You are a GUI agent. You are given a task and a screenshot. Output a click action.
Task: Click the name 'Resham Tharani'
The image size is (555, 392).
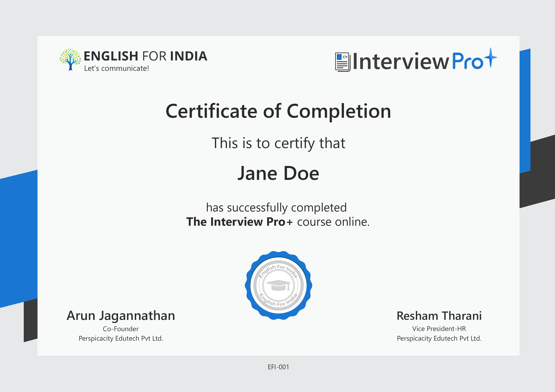(x=439, y=316)
